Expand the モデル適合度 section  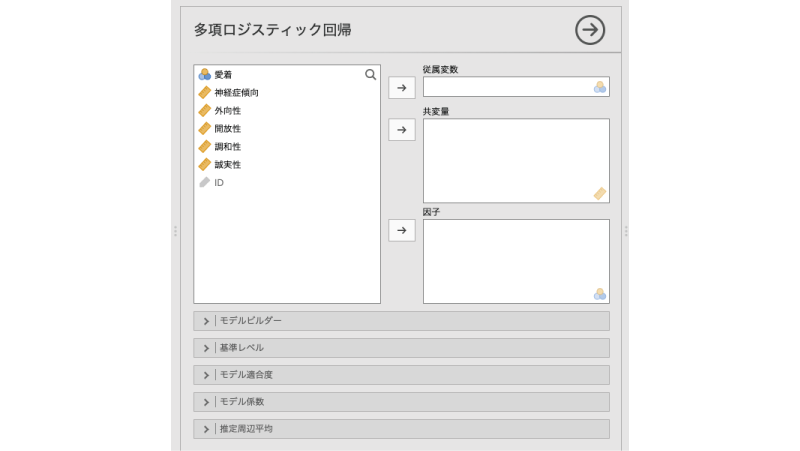(401, 375)
